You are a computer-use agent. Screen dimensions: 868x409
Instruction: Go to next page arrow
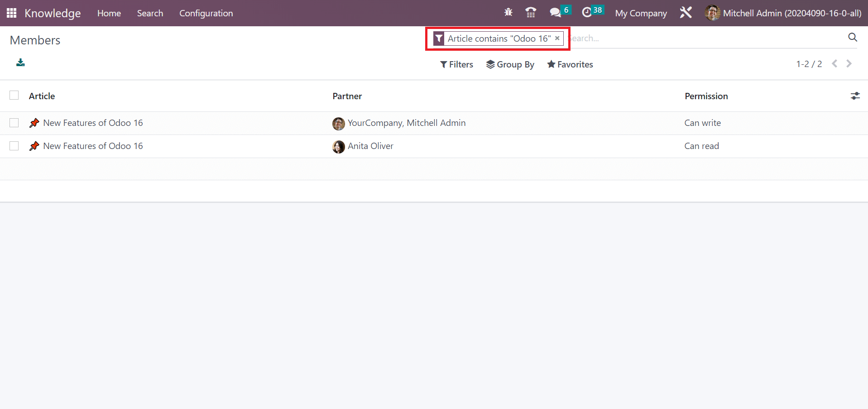click(x=849, y=64)
